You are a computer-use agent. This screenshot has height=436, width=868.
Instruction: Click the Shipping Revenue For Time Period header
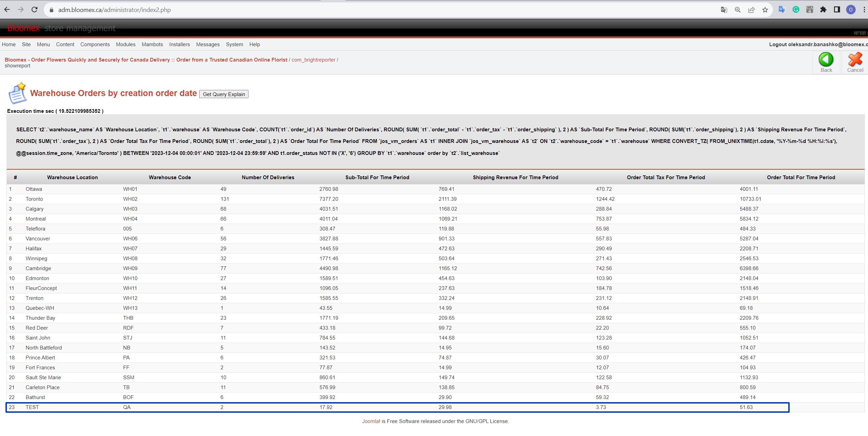515,177
